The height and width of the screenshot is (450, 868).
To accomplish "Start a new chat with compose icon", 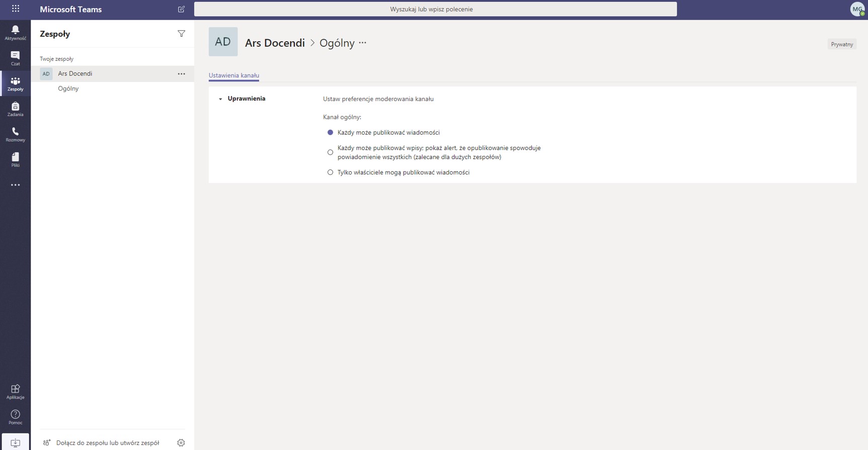I will 181,9.
